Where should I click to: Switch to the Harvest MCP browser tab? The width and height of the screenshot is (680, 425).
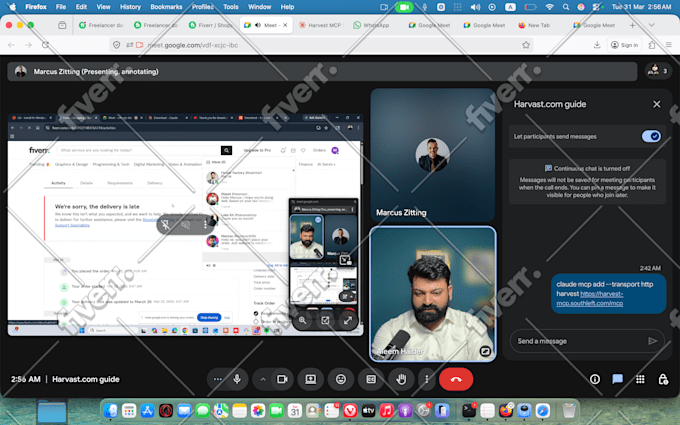click(320, 25)
